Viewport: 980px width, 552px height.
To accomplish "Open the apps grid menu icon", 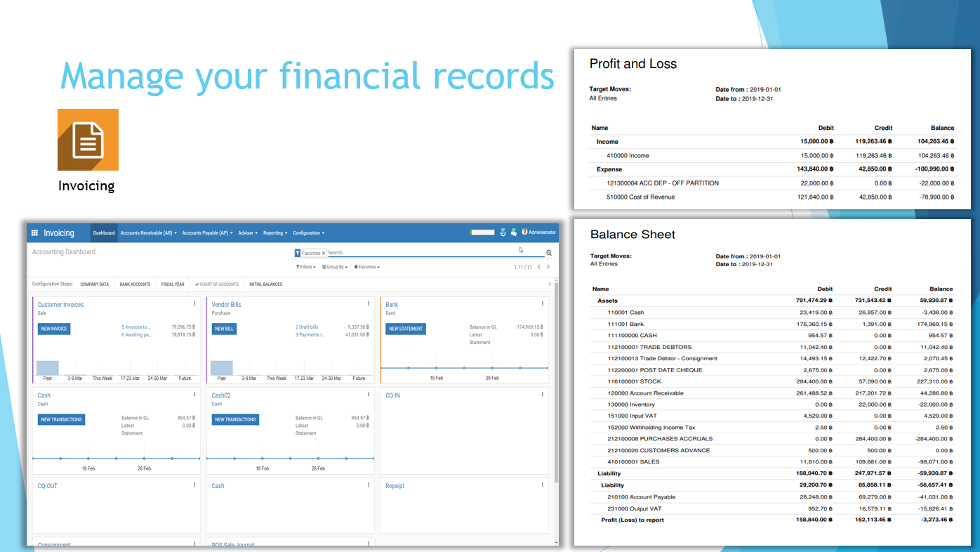I will (x=34, y=233).
